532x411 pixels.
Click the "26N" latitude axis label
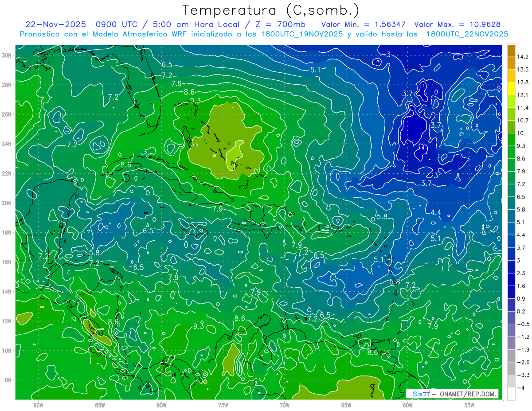[x=8, y=114]
